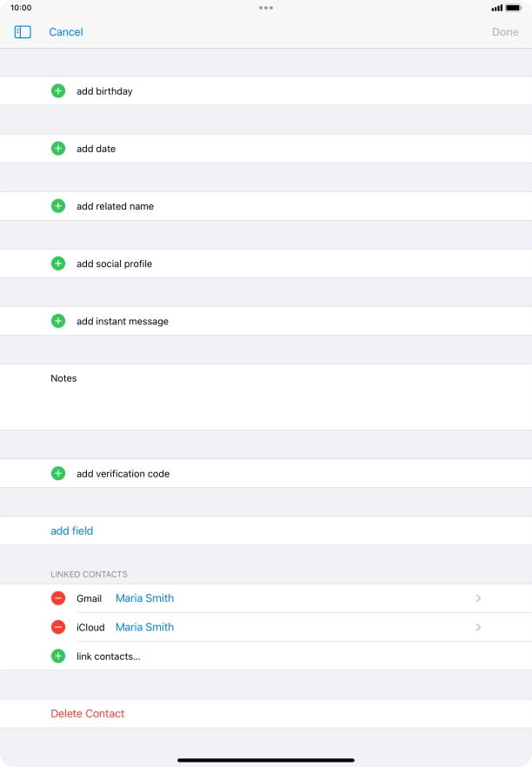Image resolution: width=532 pixels, height=767 pixels.
Task: Tap the plus icon for add verification code
Action: coord(58,474)
